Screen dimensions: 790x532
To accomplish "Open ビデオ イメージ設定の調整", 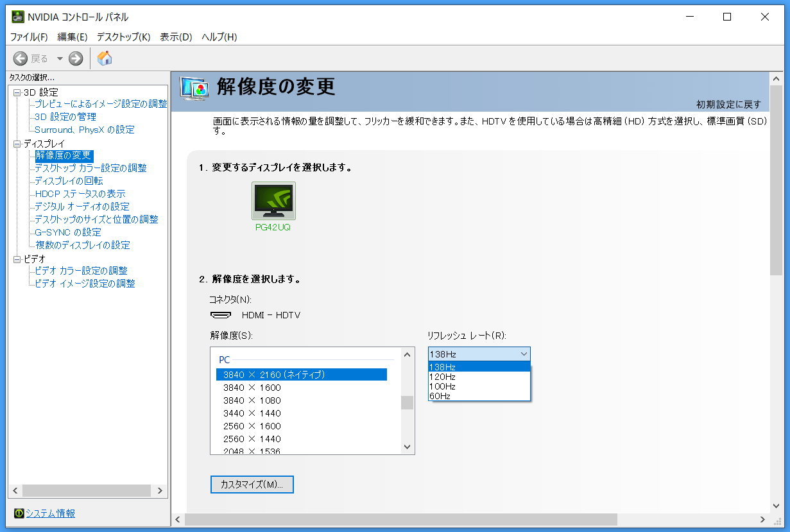I will click(85, 284).
